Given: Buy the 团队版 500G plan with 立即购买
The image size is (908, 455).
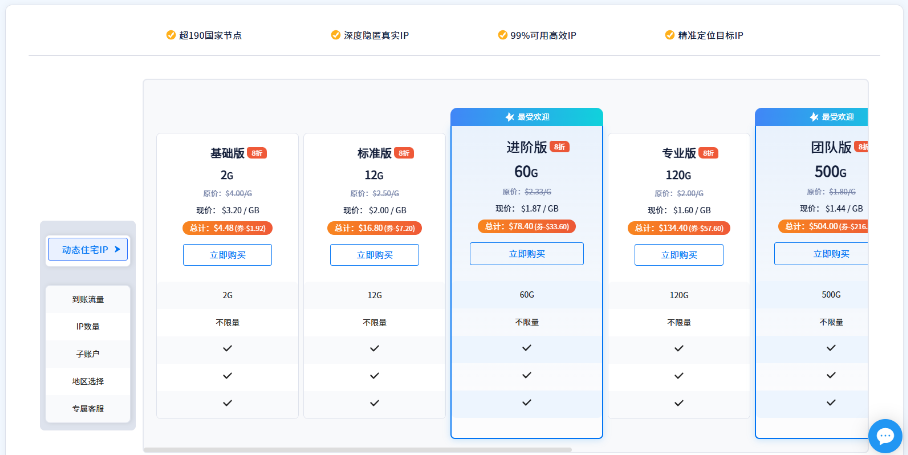Looking at the screenshot, I should tap(821, 254).
